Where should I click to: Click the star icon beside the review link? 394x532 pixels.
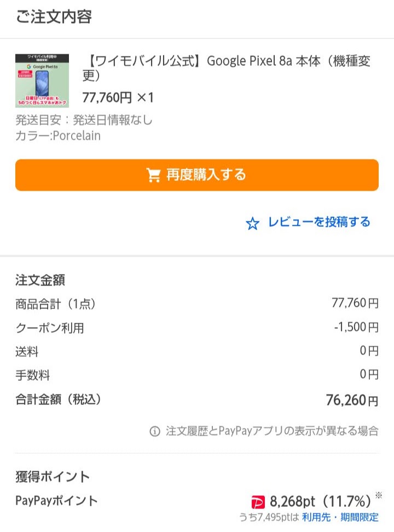252,224
